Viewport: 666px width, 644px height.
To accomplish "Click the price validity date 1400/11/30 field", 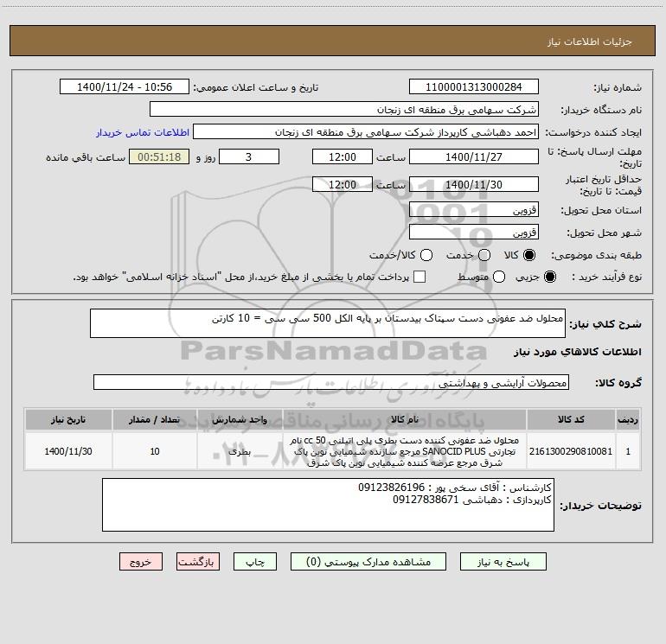I will point(474,184).
